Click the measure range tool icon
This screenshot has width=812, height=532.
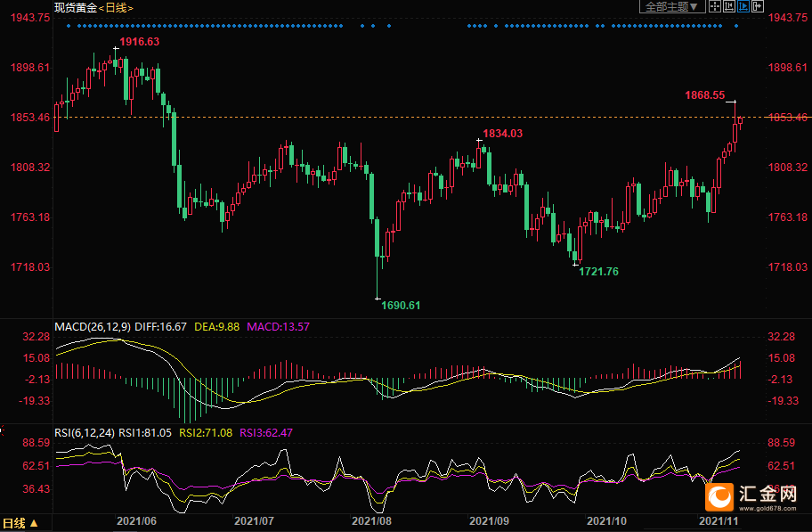pos(729,6)
